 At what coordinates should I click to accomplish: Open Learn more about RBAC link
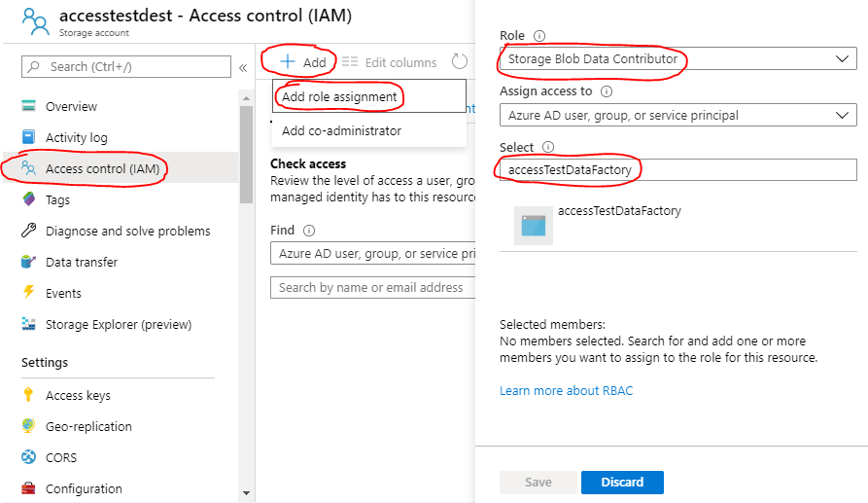[x=566, y=390]
